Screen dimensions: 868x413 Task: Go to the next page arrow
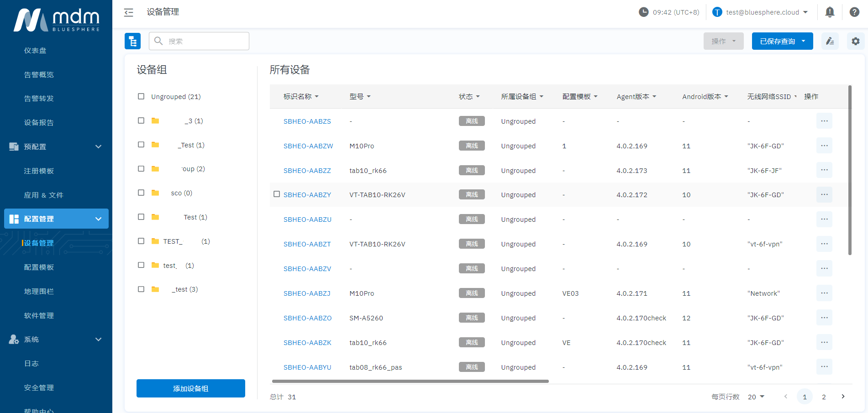[843, 397]
